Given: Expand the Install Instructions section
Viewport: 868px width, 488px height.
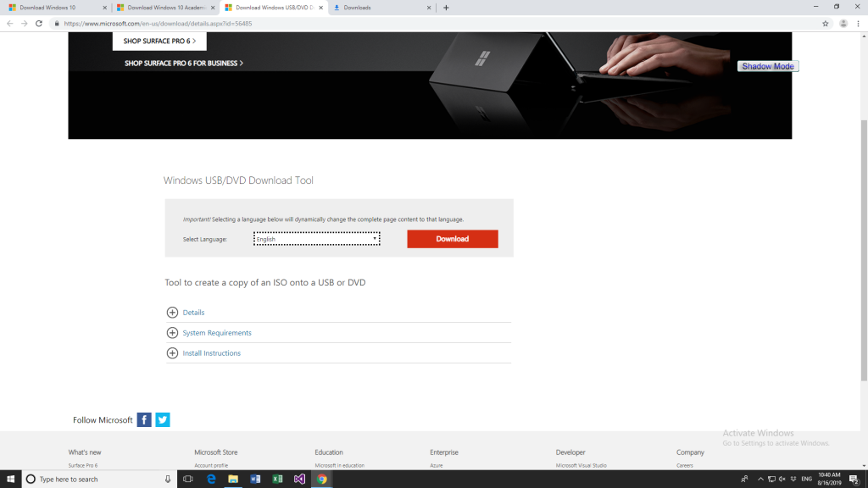Looking at the screenshot, I should coord(211,353).
